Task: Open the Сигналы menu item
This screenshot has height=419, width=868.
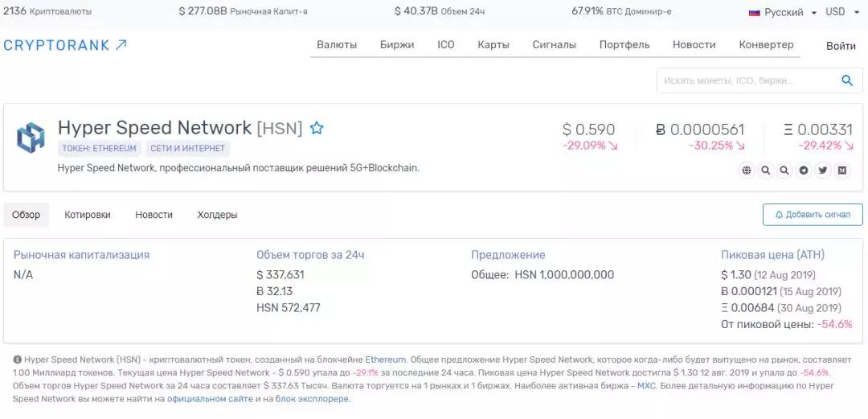Action: 554,45
